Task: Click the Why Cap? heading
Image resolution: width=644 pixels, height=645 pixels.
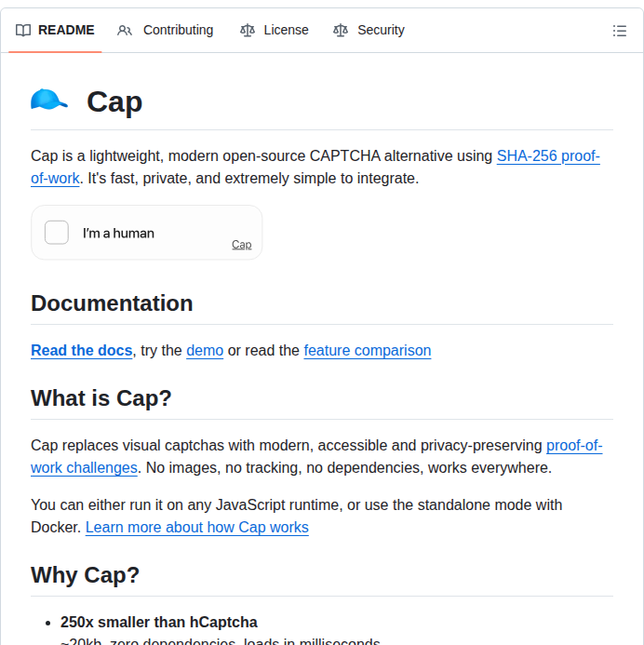Action: [85, 574]
